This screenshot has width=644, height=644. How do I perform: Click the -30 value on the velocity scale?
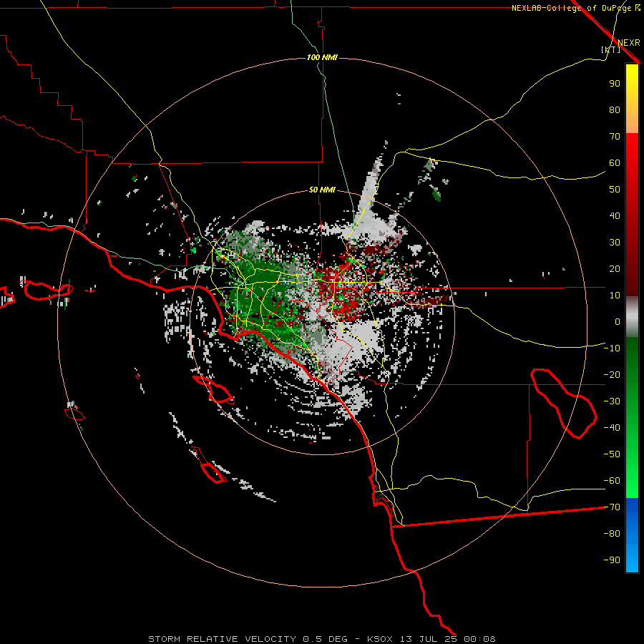(x=612, y=401)
